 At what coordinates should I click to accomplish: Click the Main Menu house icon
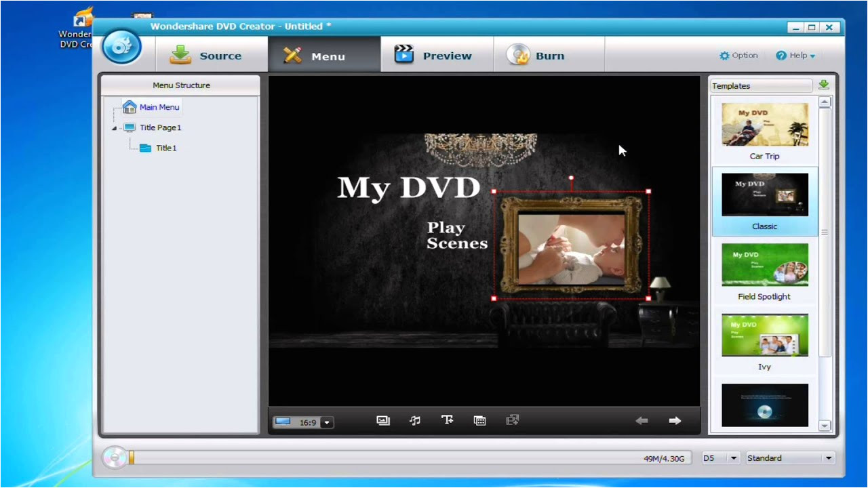click(x=130, y=107)
